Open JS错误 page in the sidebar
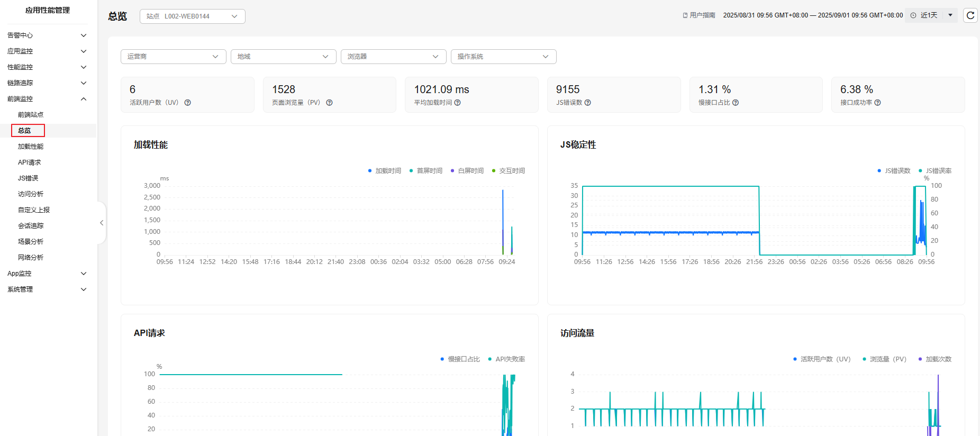This screenshot has height=436, width=980. tap(28, 178)
